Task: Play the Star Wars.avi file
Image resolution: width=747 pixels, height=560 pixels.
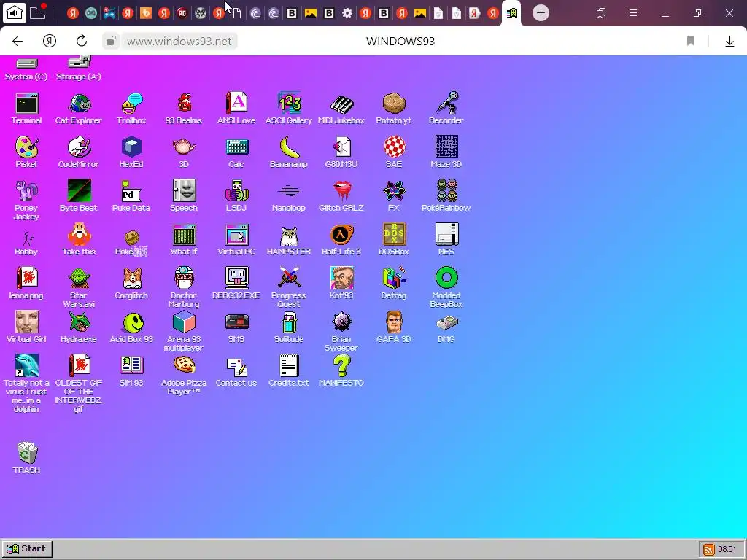Action: pos(79,287)
